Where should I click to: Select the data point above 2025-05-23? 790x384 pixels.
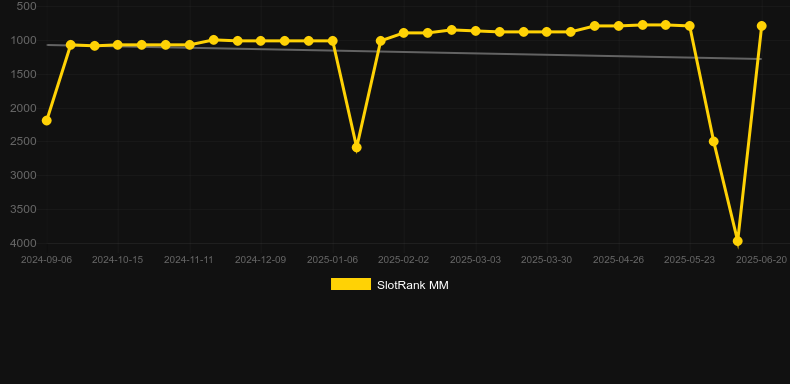click(x=690, y=26)
